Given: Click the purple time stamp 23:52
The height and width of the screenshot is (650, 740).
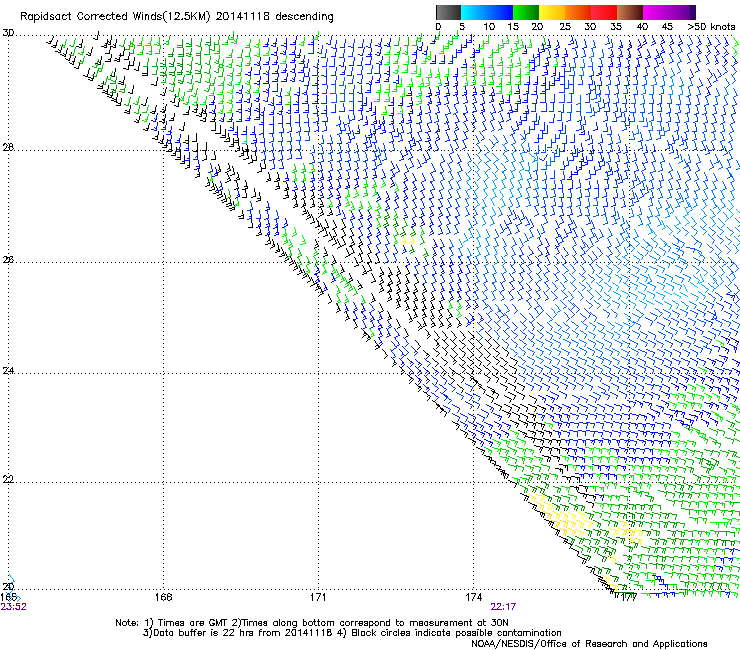Looking at the screenshot, I should click(x=13, y=607).
